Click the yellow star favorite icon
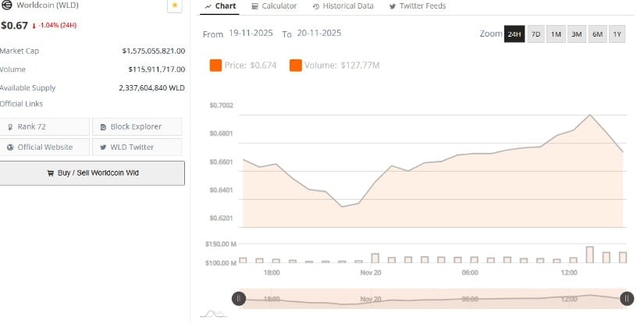 175,5
